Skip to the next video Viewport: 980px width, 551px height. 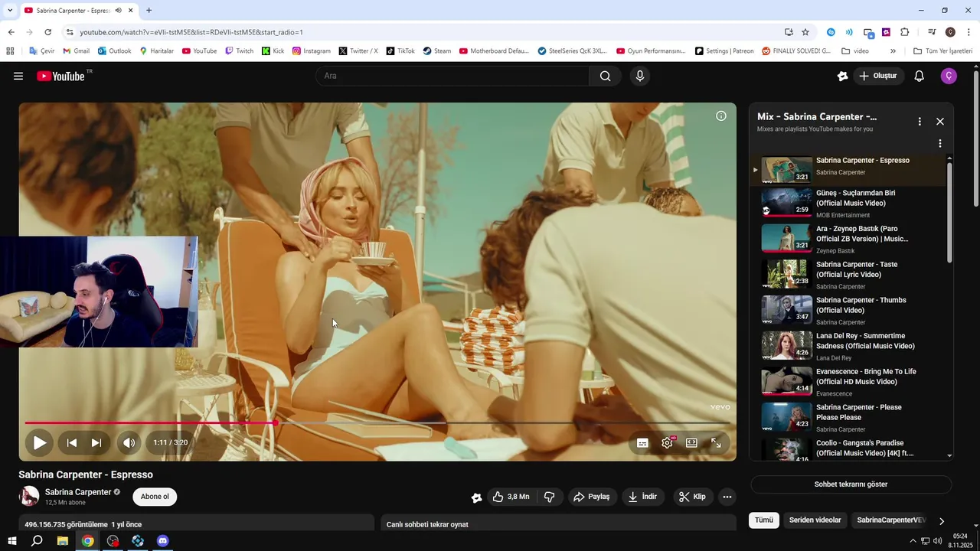click(x=96, y=442)
